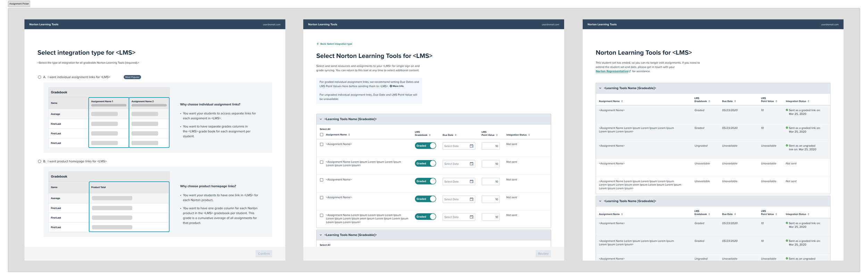
Task: Open the calendar icon in second assignment row
Action: pyautogui.click(x=471, y=164)
